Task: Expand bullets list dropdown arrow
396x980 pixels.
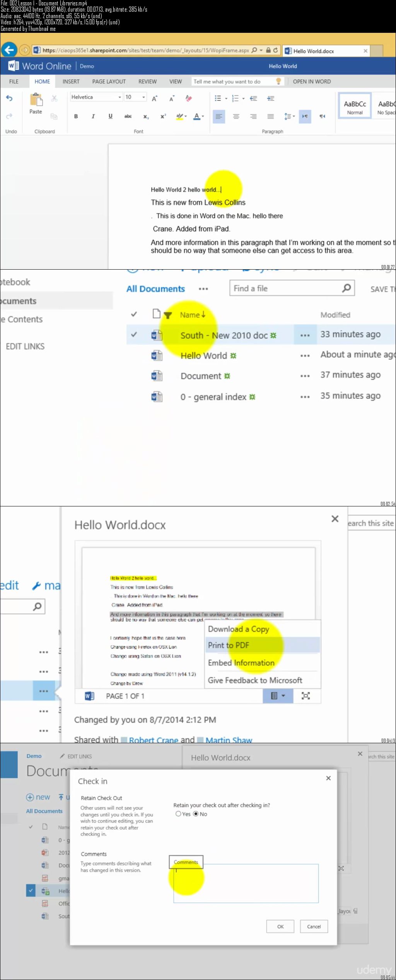Action: coord(226,99)
